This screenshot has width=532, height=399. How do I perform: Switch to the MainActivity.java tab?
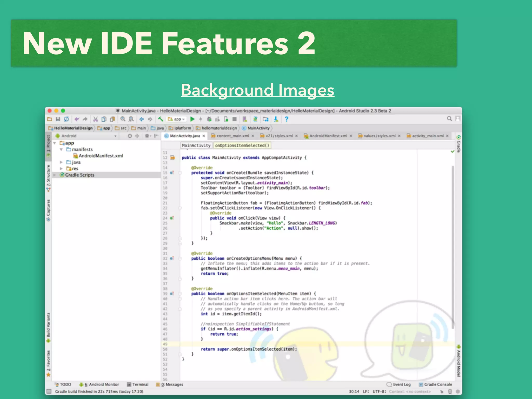pos(185,136)
